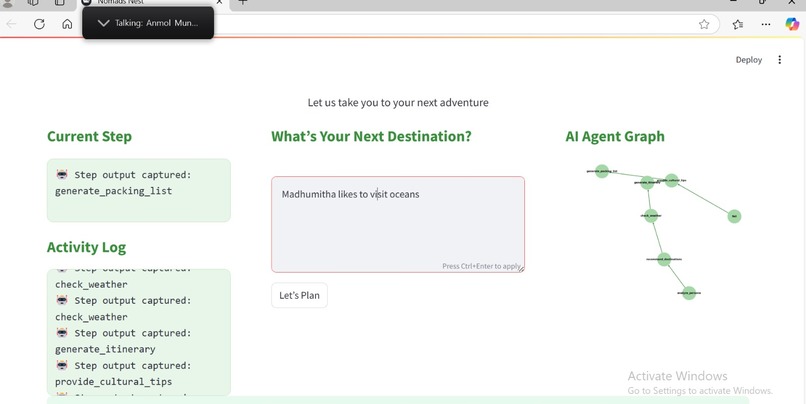Screen dimensions: 806x404
Task: Open the Copilot icon in browser toolbar
Action: click(x=792, y=24)
